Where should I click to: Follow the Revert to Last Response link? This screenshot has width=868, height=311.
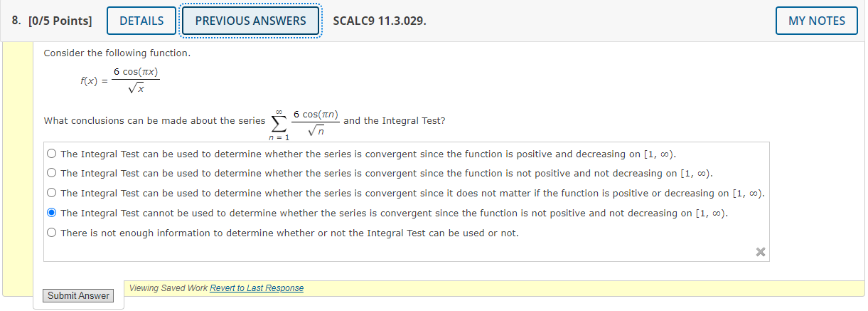tap(257, 288)
